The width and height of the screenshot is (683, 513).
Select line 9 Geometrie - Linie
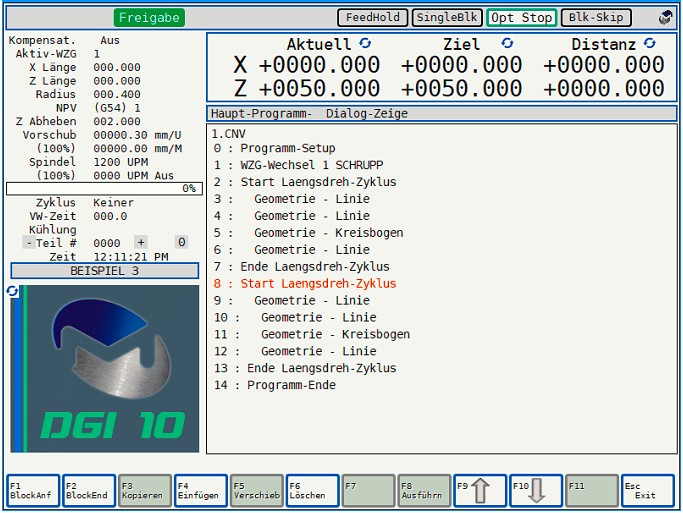(291, 300)
